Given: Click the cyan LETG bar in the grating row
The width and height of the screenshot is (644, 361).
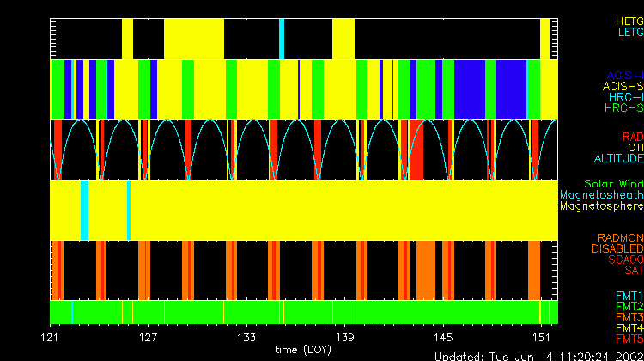Looking at the screenshot, I should point(282,39).
